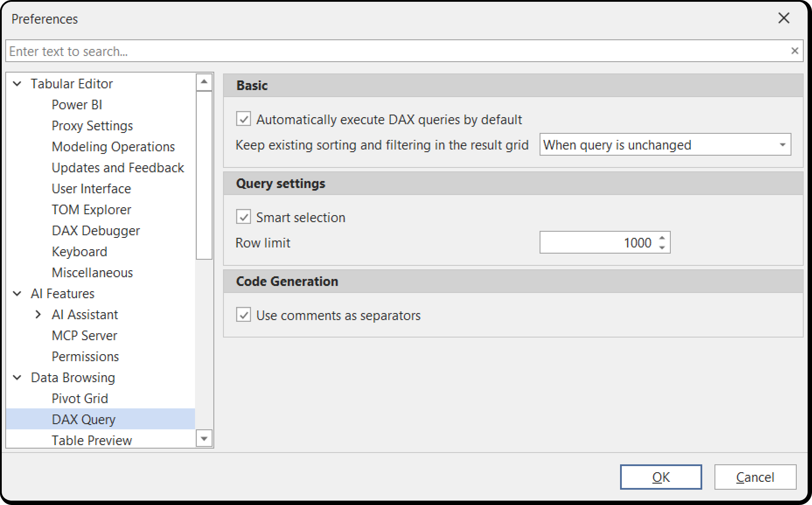Select the Tabular Editor root label
The height and width of the screenshot is (505, 812).
coord(72,84)
